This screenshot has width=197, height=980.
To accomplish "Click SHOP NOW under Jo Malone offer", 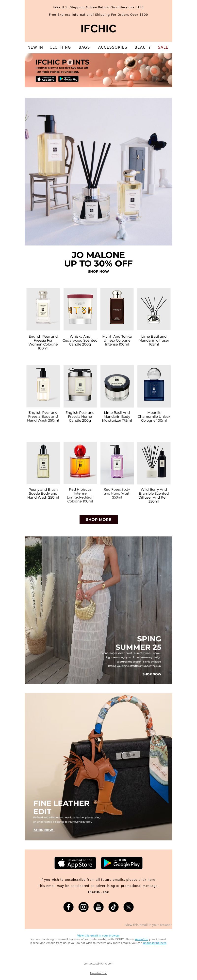I will coord(98,271).
